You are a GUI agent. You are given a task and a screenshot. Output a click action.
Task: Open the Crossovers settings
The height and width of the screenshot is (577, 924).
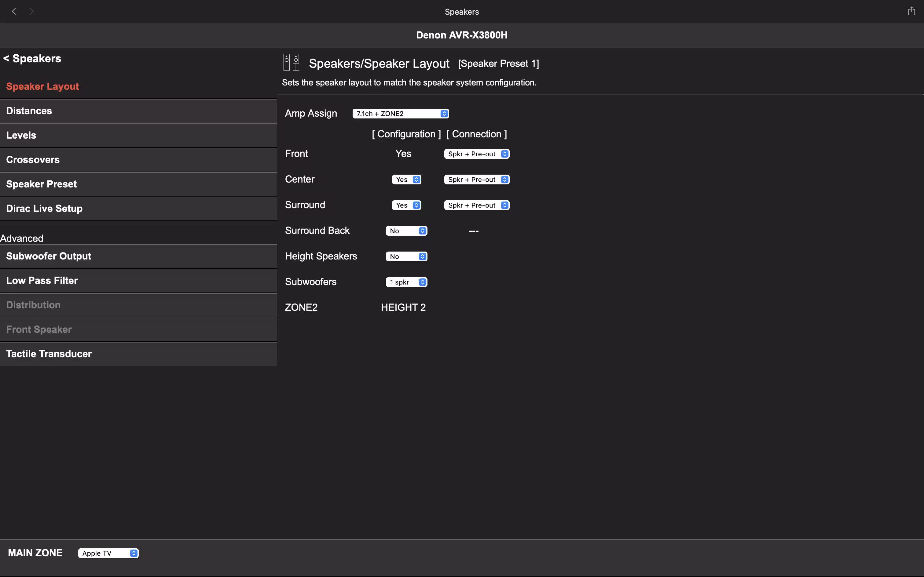33,160
